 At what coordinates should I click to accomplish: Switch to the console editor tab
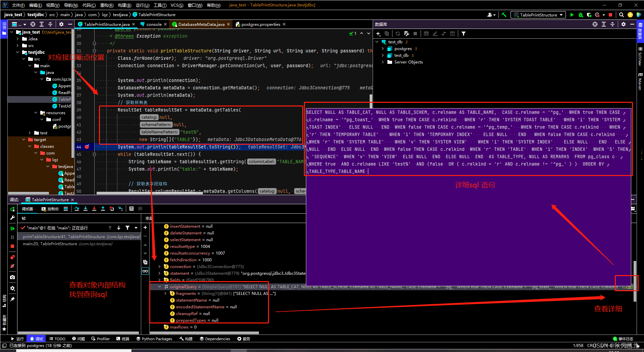coord(154,24)
